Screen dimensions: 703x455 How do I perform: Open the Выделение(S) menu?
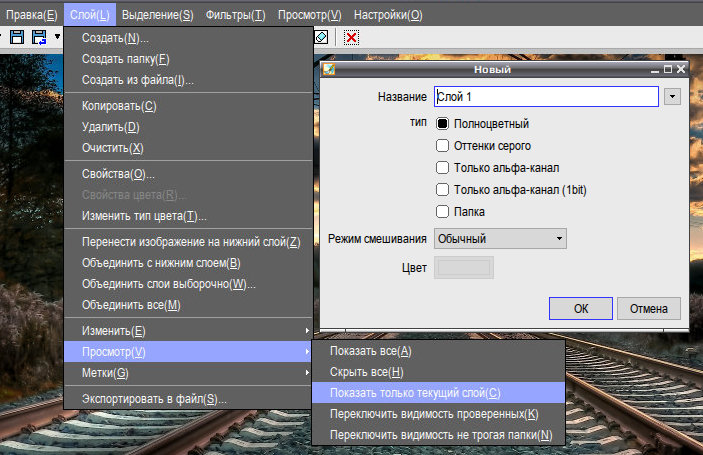[157, 15]
